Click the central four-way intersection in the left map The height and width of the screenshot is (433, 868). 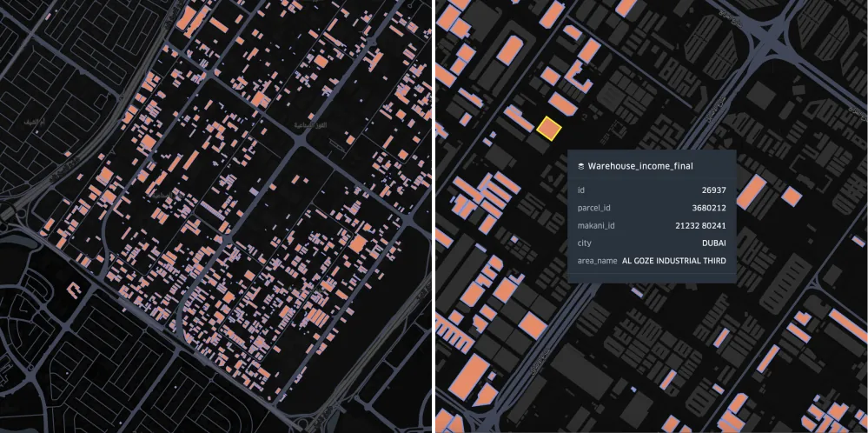300,141
